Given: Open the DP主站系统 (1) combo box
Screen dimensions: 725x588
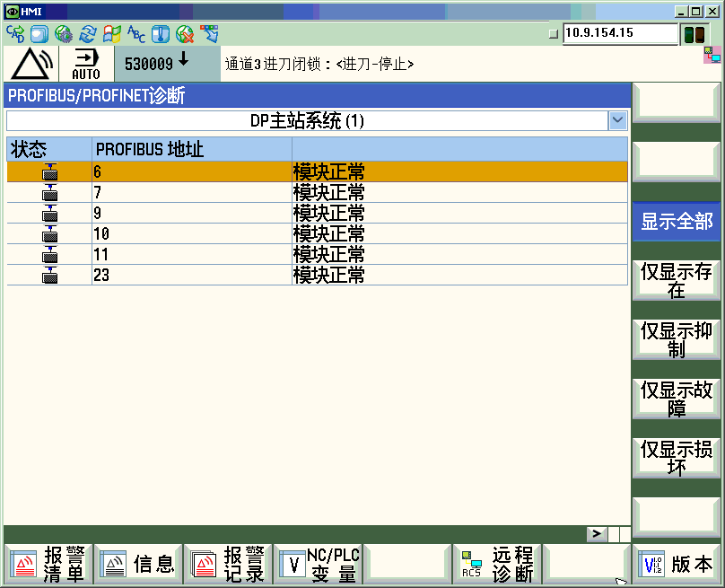Looking at the screenshot, I should click(317, 121).
